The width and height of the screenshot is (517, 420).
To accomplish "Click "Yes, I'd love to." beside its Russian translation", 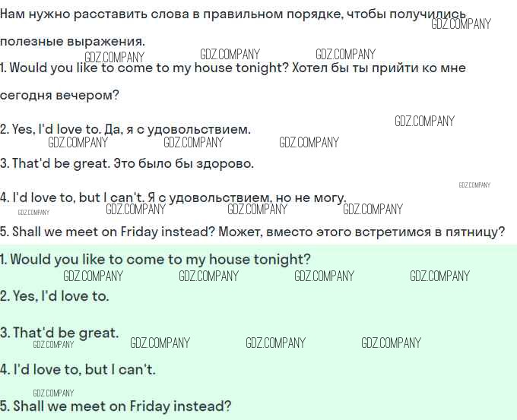I will (x=55, y=130).
